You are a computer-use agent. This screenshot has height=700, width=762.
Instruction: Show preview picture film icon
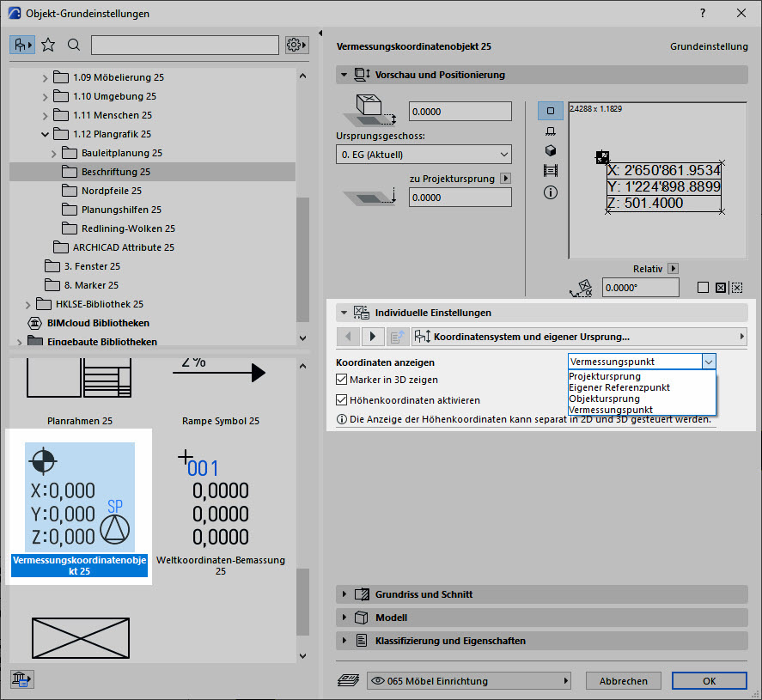click(x=550, y=171)
